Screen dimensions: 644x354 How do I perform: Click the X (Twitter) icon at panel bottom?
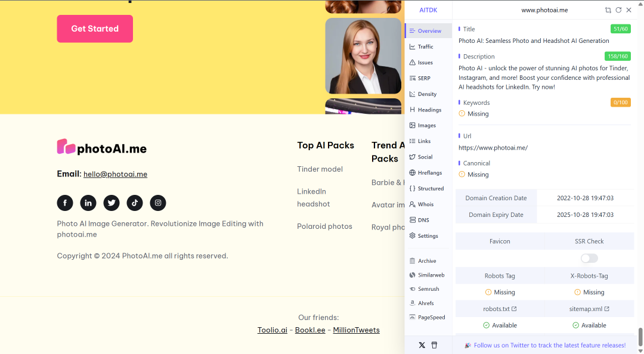(422, 345)
